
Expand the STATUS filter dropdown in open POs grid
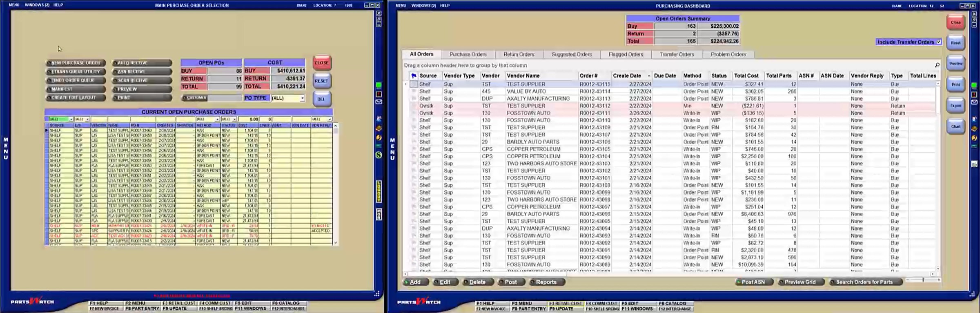pos(234,119)
